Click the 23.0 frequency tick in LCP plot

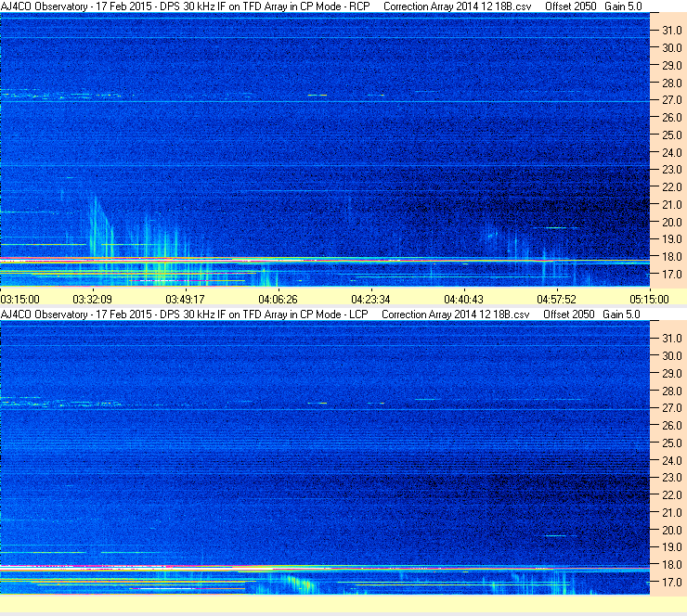coord(672,478)
